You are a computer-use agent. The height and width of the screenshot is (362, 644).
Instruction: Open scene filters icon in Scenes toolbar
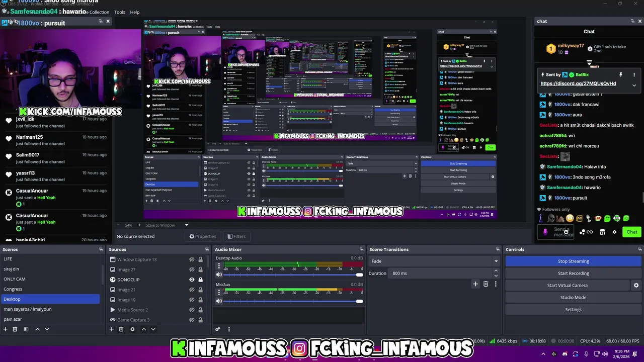tap(26, 329)
